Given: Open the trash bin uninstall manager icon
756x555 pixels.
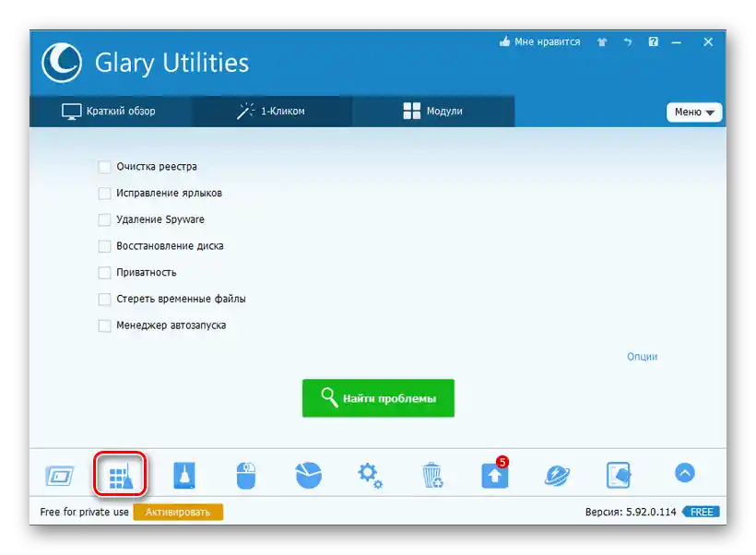Looking at the screenshot, I should (432, 476).
